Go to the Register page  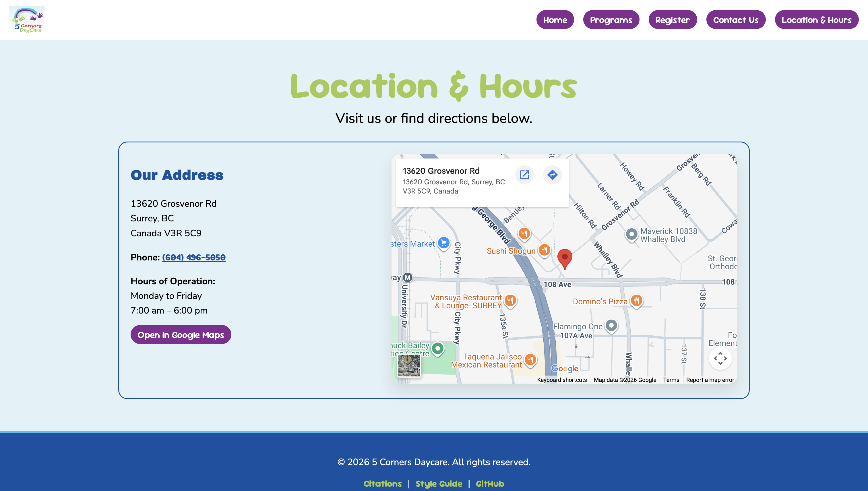673,20
